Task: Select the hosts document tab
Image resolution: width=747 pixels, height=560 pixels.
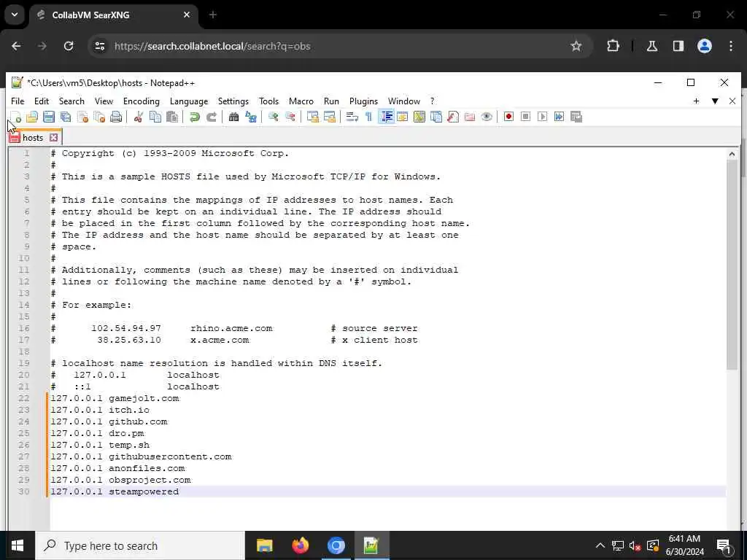Action: 33,138
